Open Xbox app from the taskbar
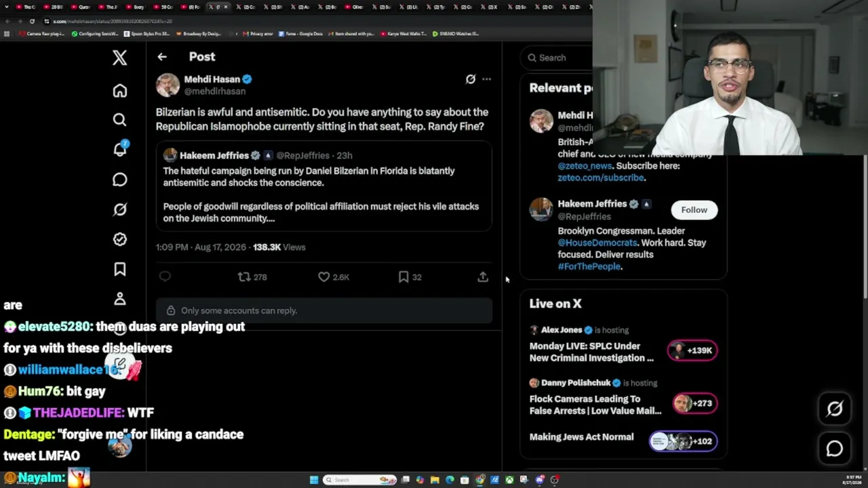868x488 pixels. click(x=509, y=480)
